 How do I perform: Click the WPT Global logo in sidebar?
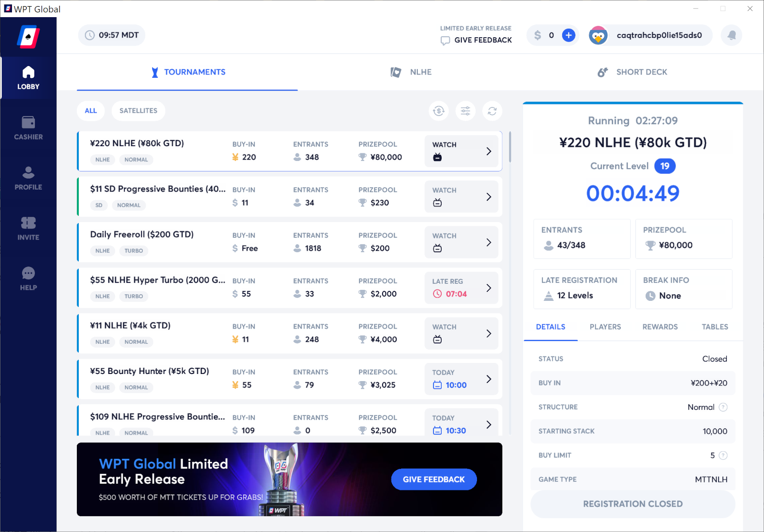point(28,37)
